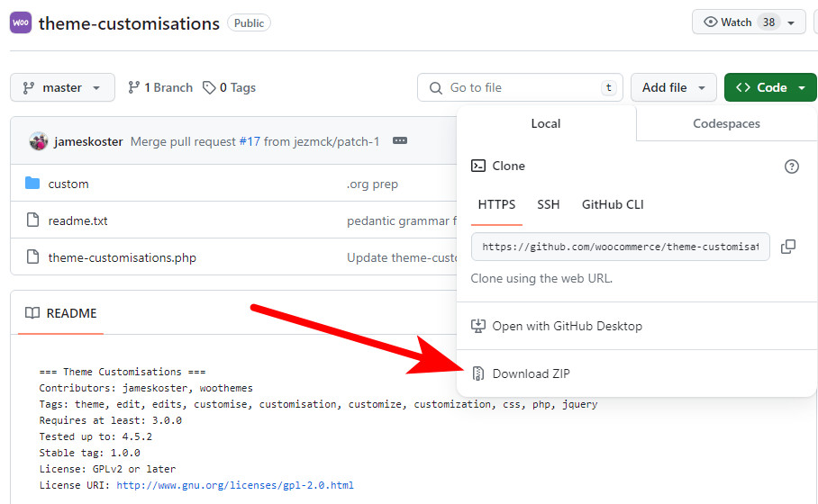
Task: Click the commit details ellipsis icon
Action: (400, 140)
